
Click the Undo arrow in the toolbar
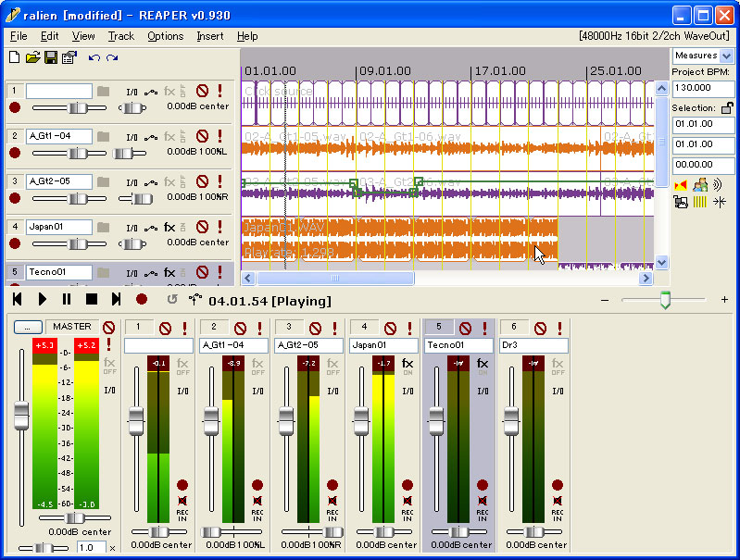tap(93, 57)
